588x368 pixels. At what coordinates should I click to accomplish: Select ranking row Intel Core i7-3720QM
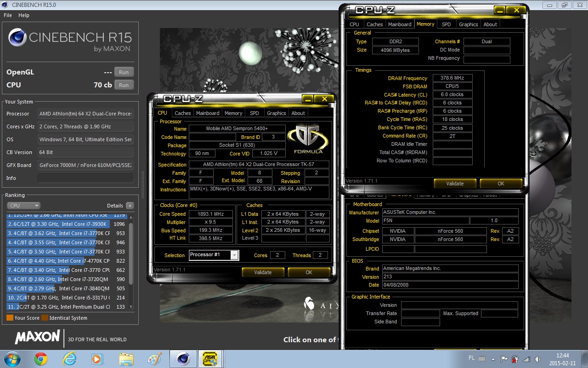67,279
